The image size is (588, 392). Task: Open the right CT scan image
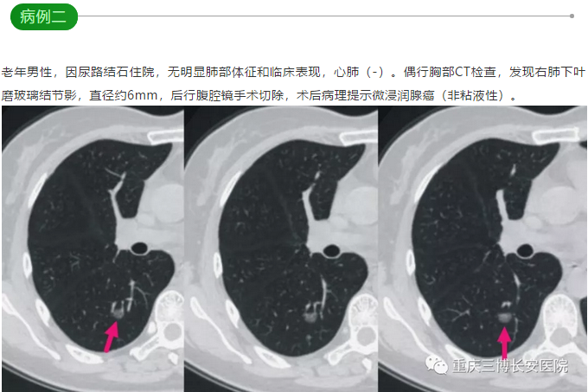click(x=483, y=248)
